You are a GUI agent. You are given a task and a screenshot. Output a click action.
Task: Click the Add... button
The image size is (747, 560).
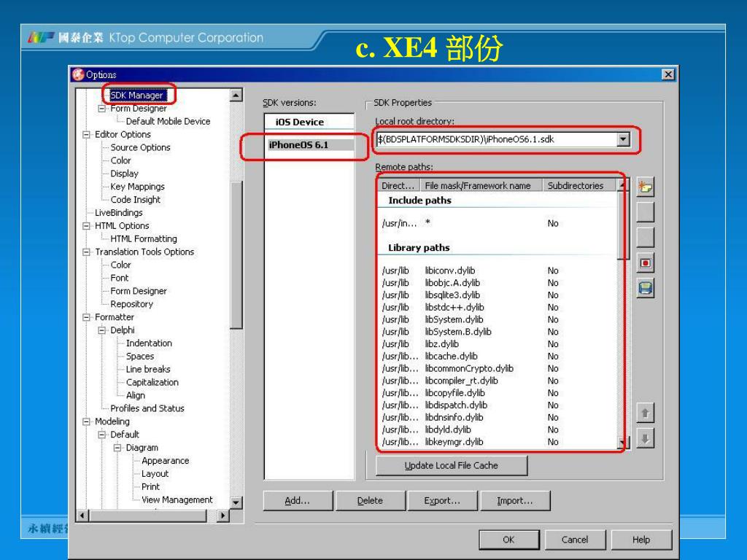(298, 501)
